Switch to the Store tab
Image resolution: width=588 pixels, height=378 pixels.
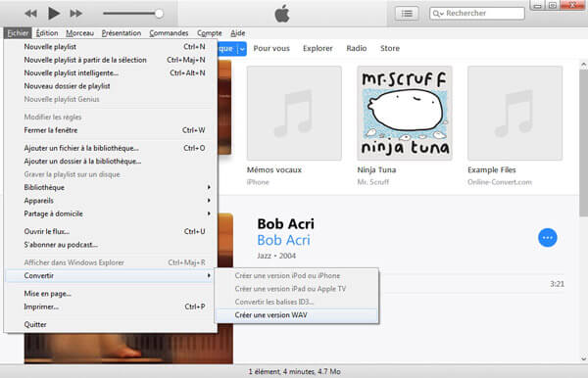pyautogui.click(x=390, y=48)
